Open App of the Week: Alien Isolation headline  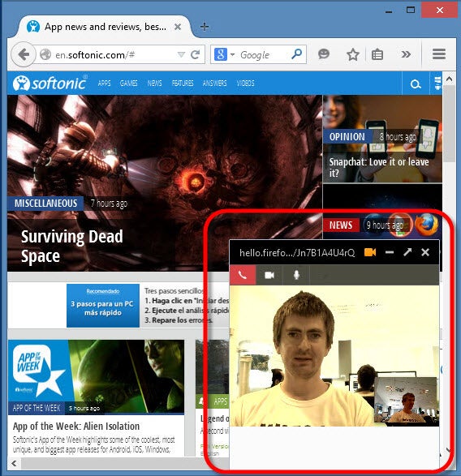tap(76, 426)
